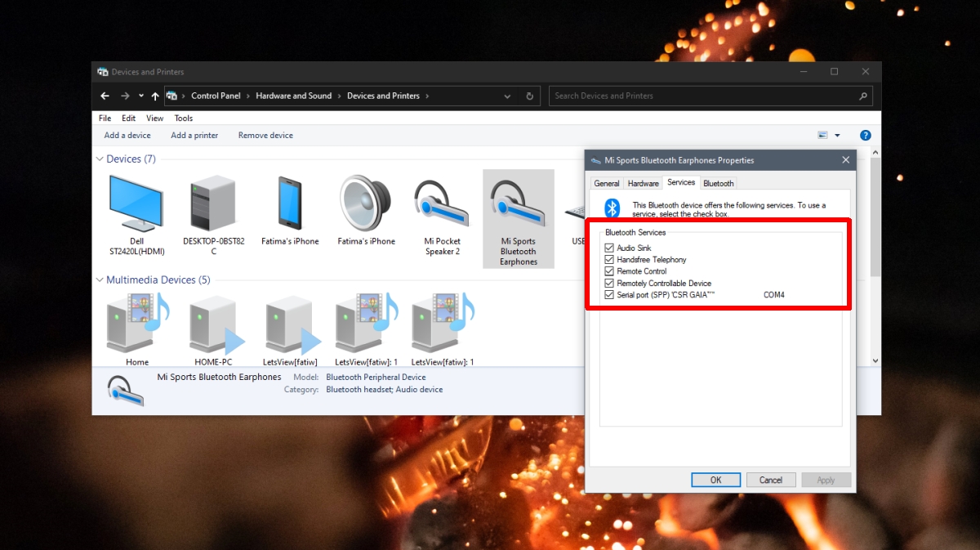Click Cancel in the Properties dialog

pyautogui.click(x=771, y=480)
